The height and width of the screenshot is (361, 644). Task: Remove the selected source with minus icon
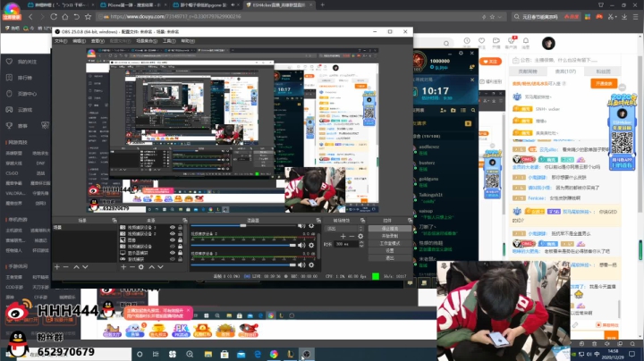132,267
